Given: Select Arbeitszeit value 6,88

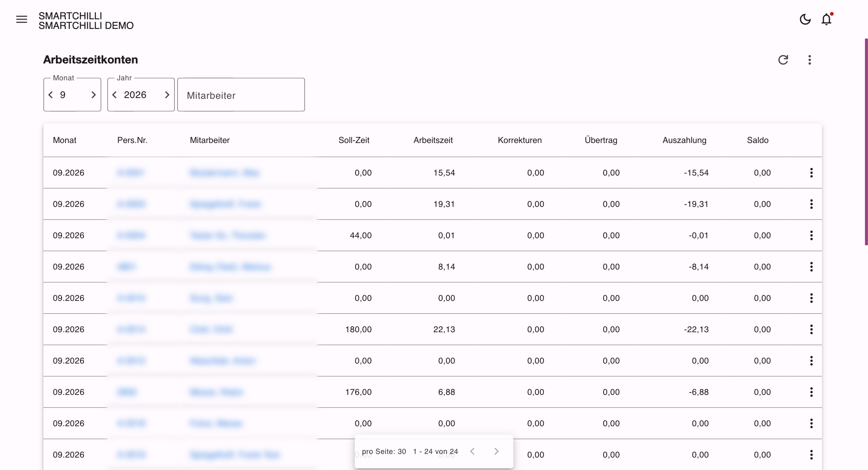Looking at the screenshot, I should click(446, 392).
